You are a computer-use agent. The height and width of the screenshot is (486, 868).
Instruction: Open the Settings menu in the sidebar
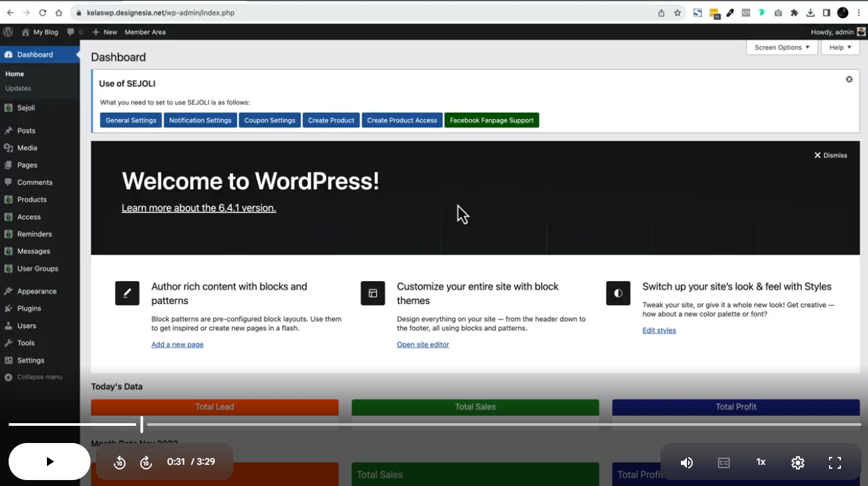pyautogui.click(x=40, y=360)
